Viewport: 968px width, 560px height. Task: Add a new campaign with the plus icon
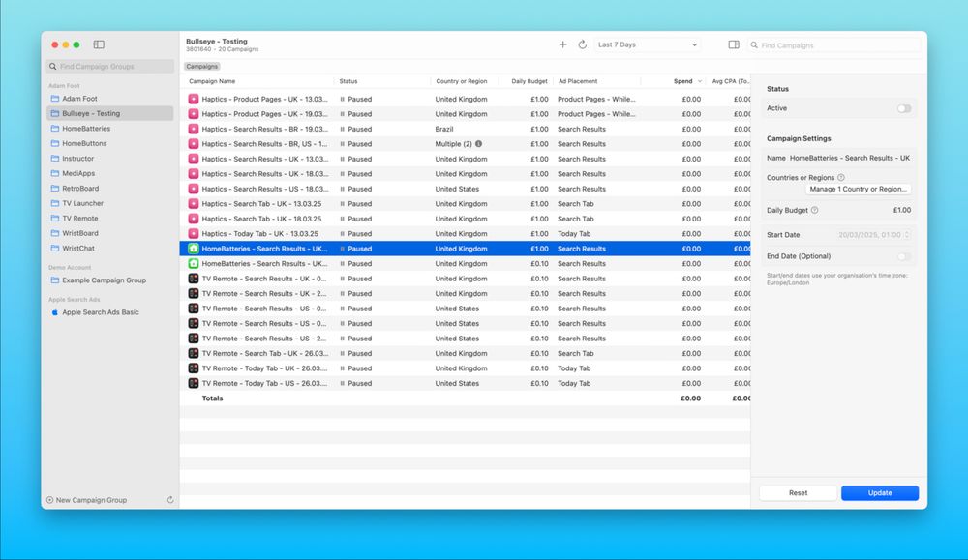click(x=562, y=44)
